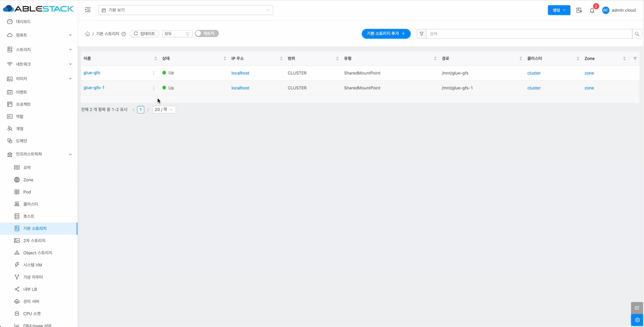Click the notification bell icon

[592, 10]
